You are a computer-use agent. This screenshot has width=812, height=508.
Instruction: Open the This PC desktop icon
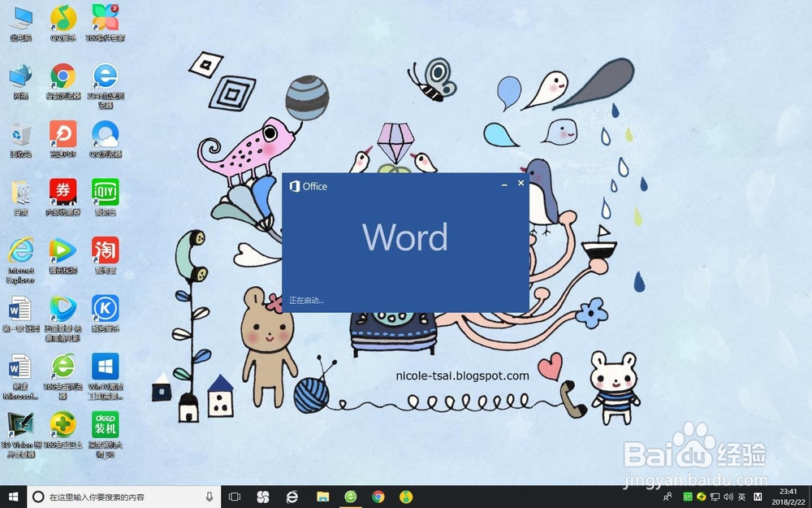pos(21,24)
